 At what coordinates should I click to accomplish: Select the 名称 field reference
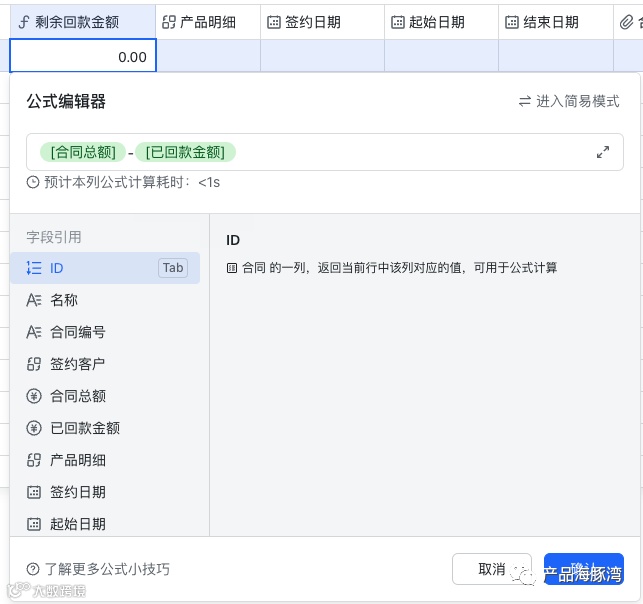pos(105,300)
